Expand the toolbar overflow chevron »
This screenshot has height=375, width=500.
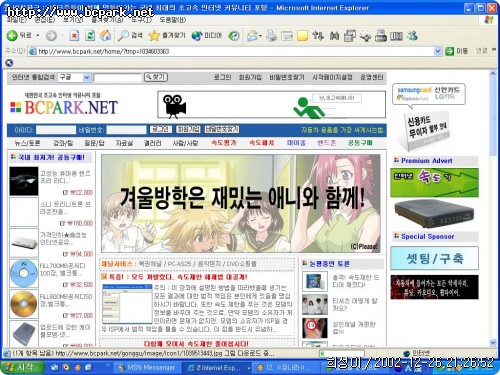494,50
